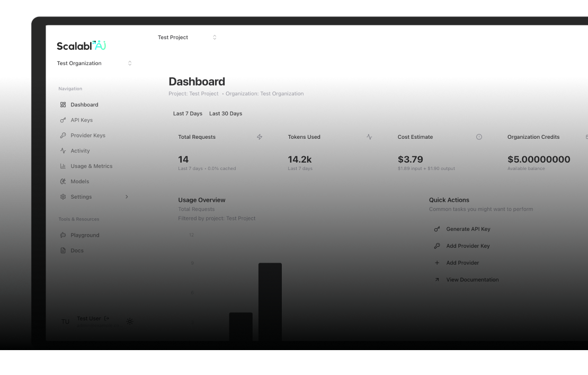Click the API Keys key icon
Image resolution: width=588 pixels, height=375 pixels.
(x=63, y=120)
